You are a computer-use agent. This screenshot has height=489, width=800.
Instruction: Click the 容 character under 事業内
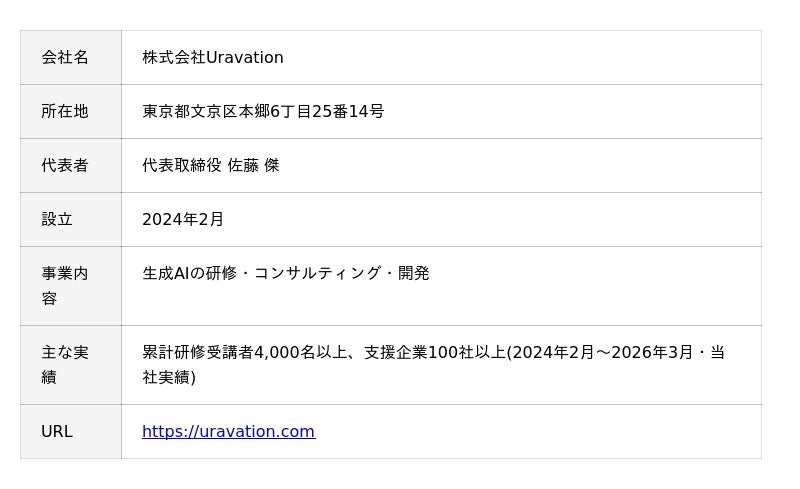coord(49,299)
